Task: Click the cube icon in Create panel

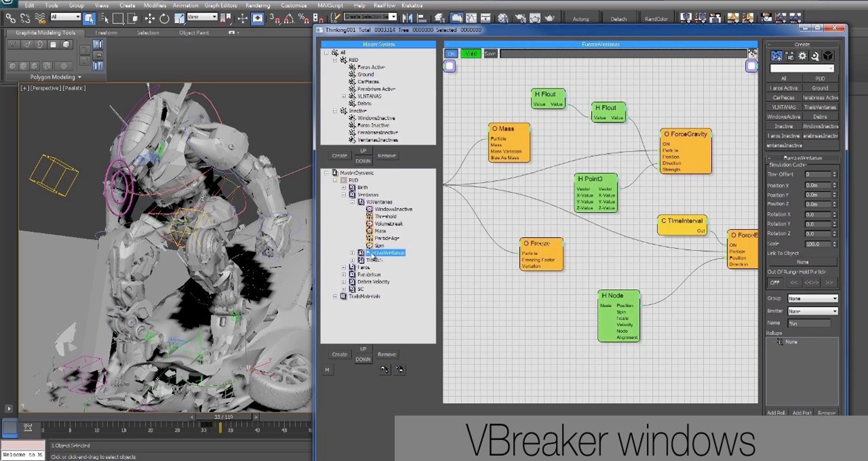Action: 828,56
